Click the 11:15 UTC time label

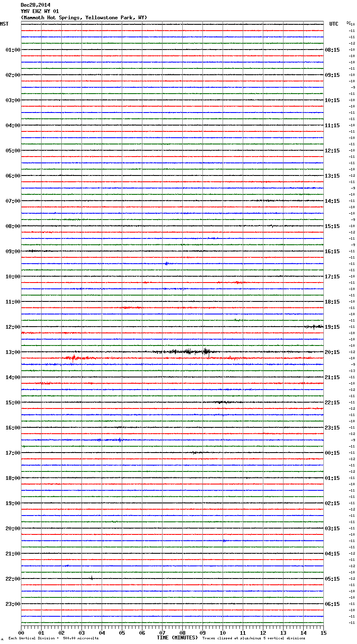(x=332, y=126)
